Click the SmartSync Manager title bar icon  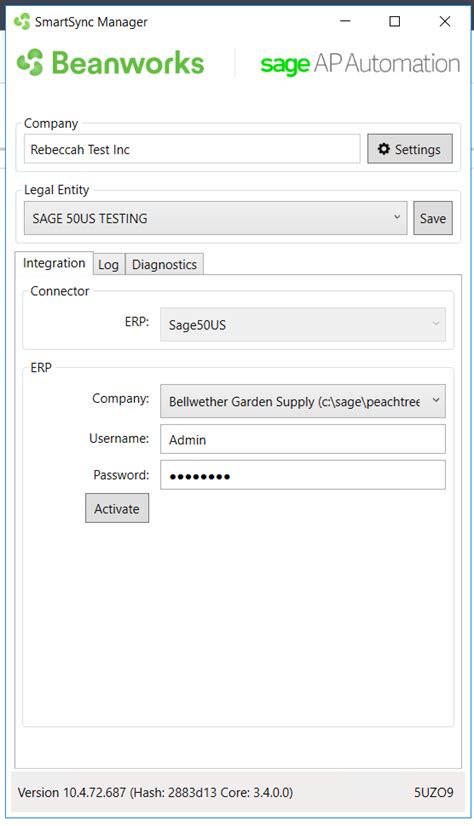tap(22, 22)
